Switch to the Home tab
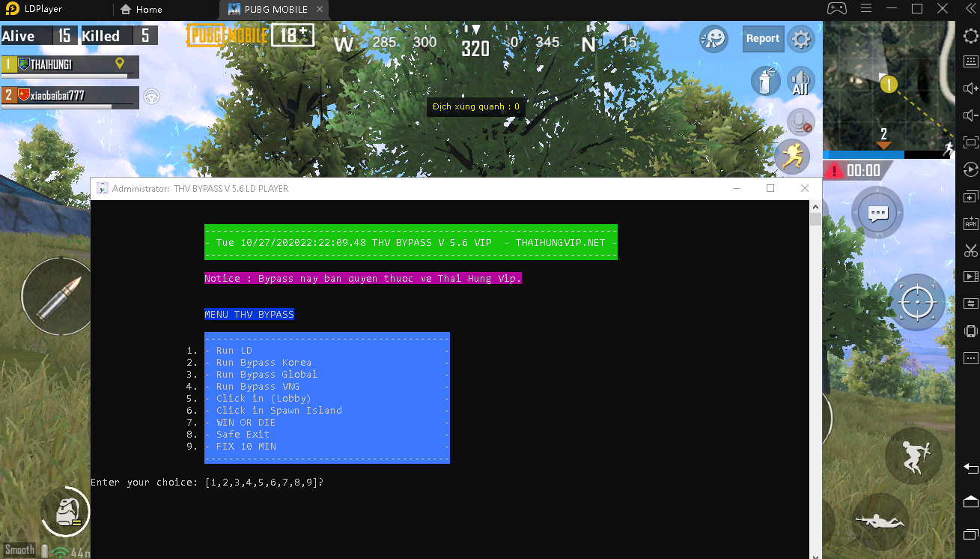Screen dimensions: 980x559 [141, 10]
